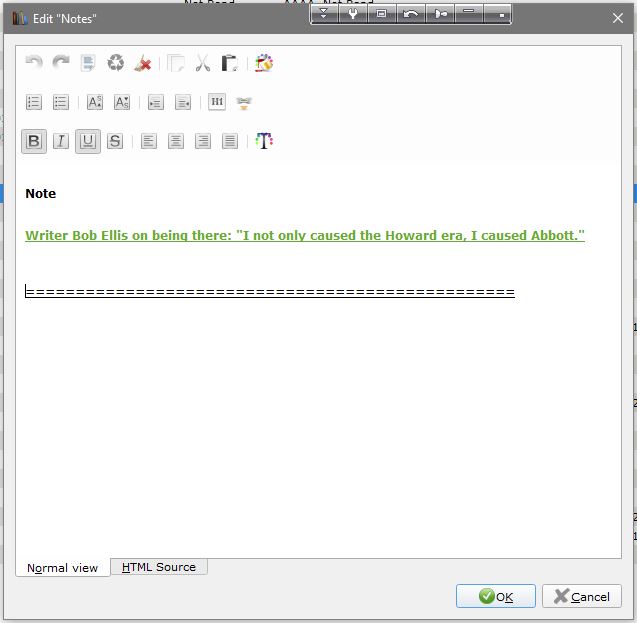Click the Edit Notes title bar books icon
This screenshot has height=623, width=637.
point(19,18)
